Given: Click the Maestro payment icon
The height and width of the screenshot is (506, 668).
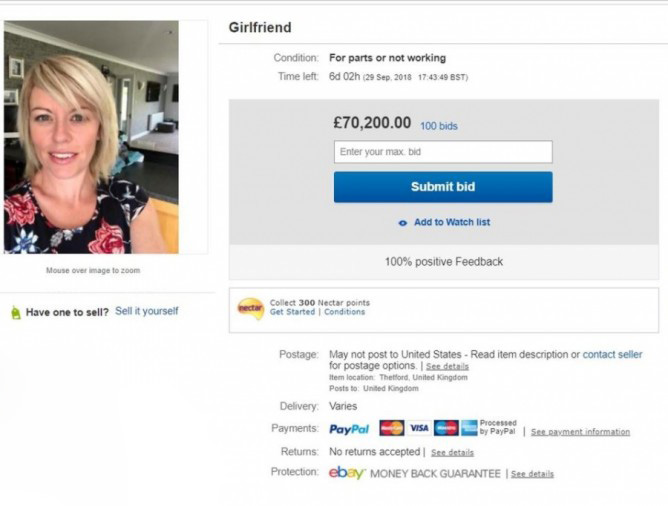Looking at the screenshot, I should (x=446, y=428).
